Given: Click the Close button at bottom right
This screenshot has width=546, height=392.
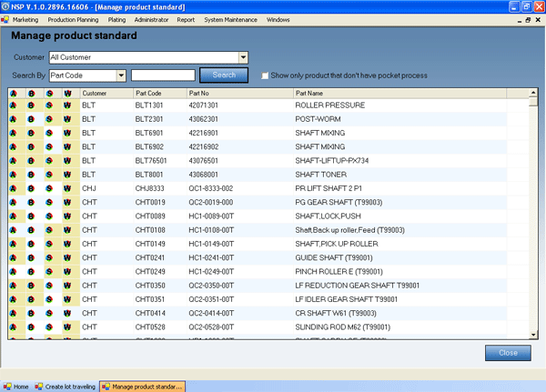Looking at the screenshot, I should 508,353.
